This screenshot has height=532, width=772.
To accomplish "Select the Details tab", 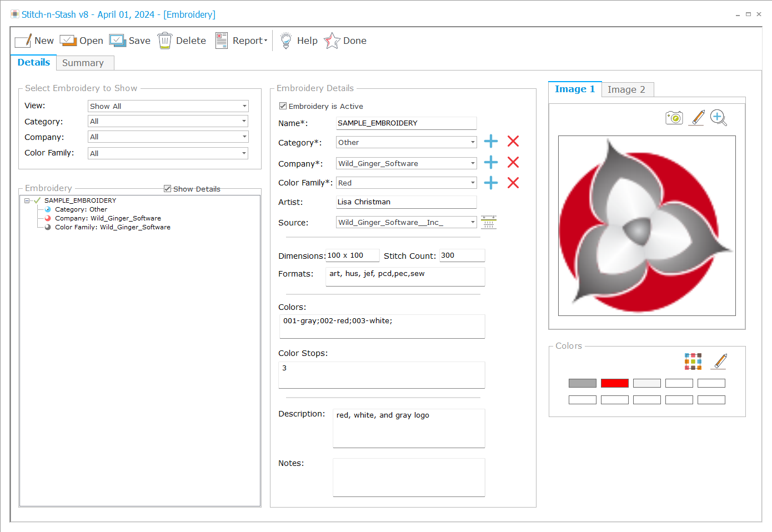I will click(x=34, y=62).
